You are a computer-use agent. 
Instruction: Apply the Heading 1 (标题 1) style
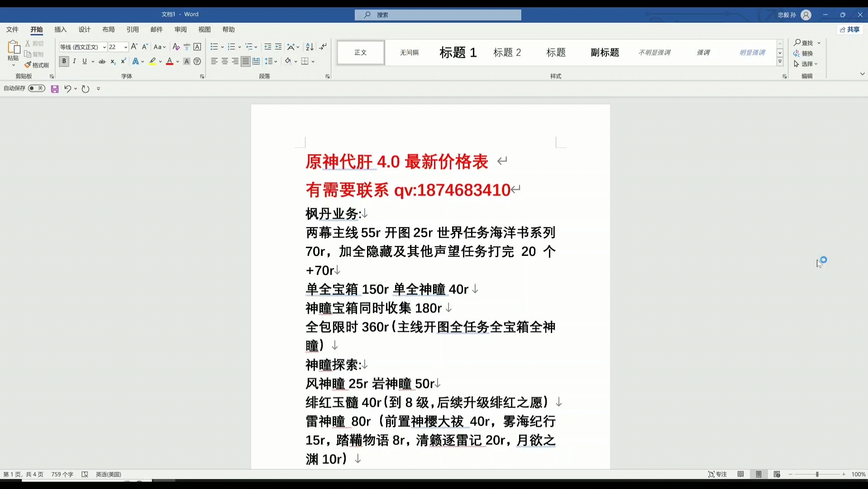(x=458, y=53)
